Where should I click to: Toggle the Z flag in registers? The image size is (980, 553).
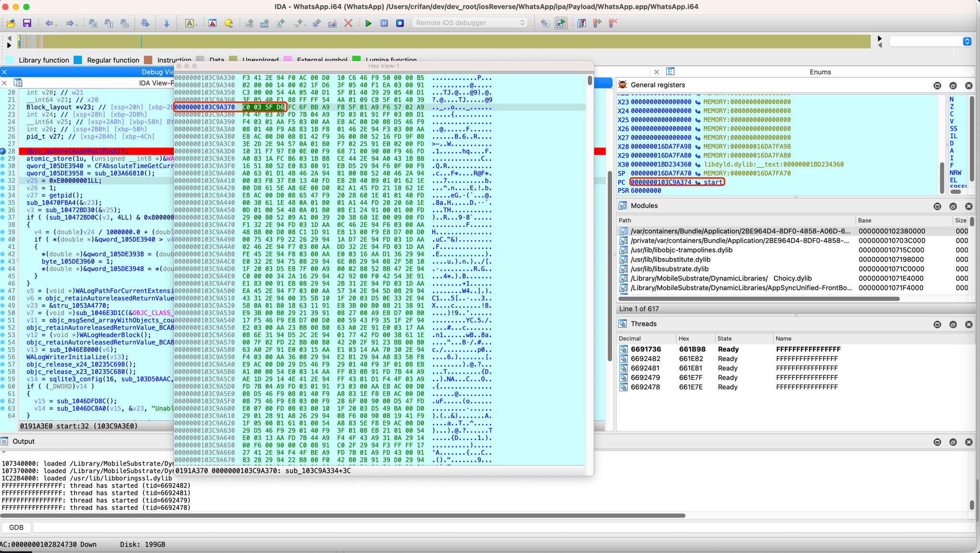coord(951,107)
